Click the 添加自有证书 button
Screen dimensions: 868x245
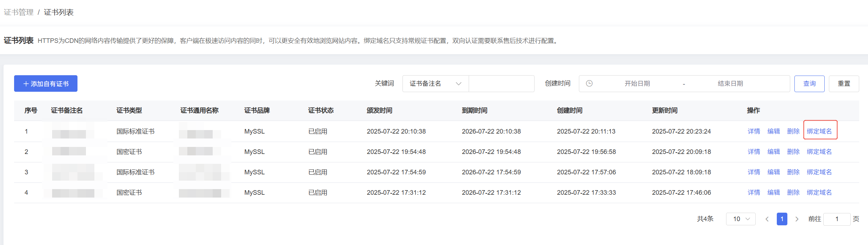(x=46, y=84)
